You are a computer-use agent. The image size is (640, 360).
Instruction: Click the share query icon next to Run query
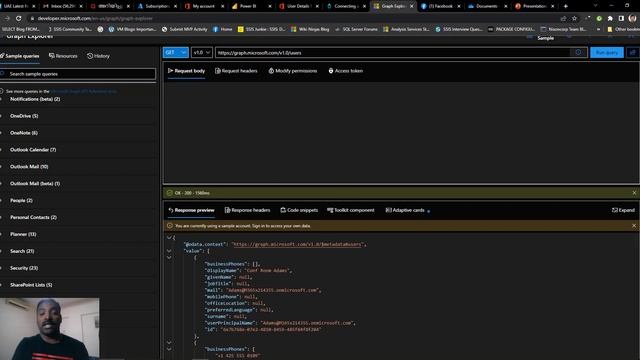[x=633, y=53]
